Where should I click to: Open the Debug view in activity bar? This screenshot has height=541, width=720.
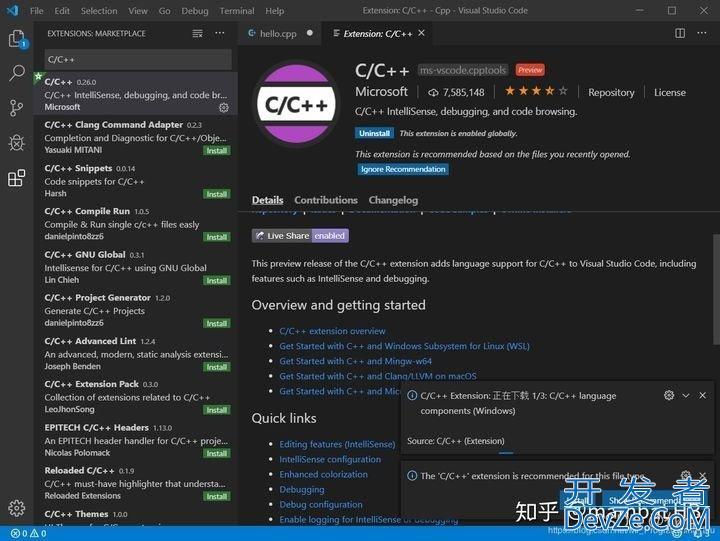17,143
